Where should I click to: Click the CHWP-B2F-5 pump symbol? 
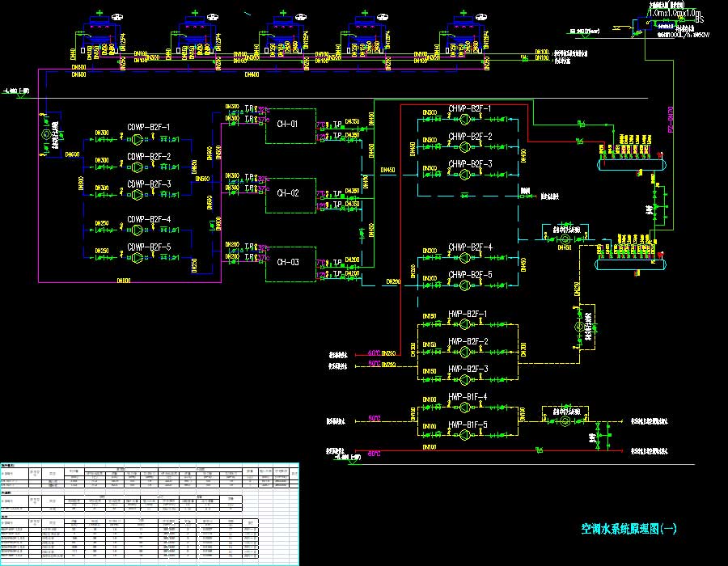(x=465, y=285)
